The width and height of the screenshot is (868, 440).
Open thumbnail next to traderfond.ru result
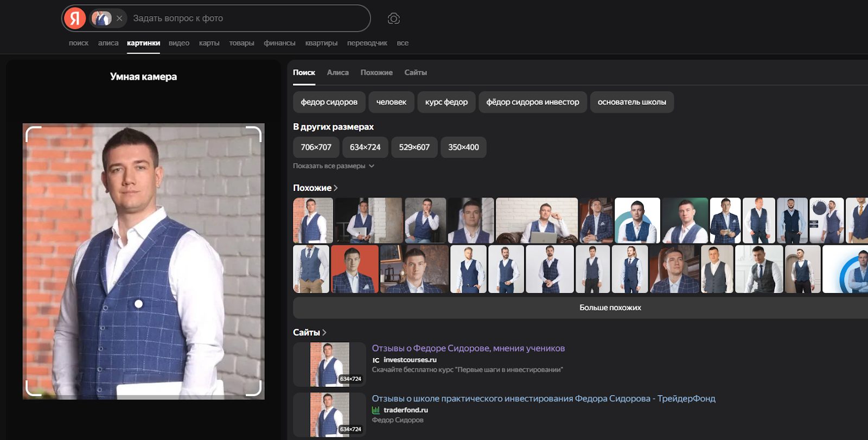click(x=329, y=415)
